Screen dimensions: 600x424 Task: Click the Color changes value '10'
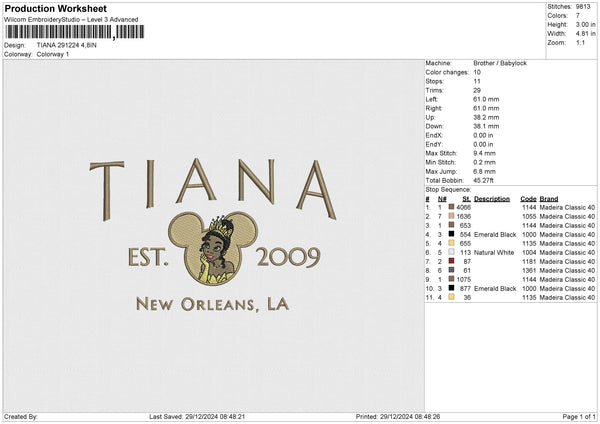point(477,72)
